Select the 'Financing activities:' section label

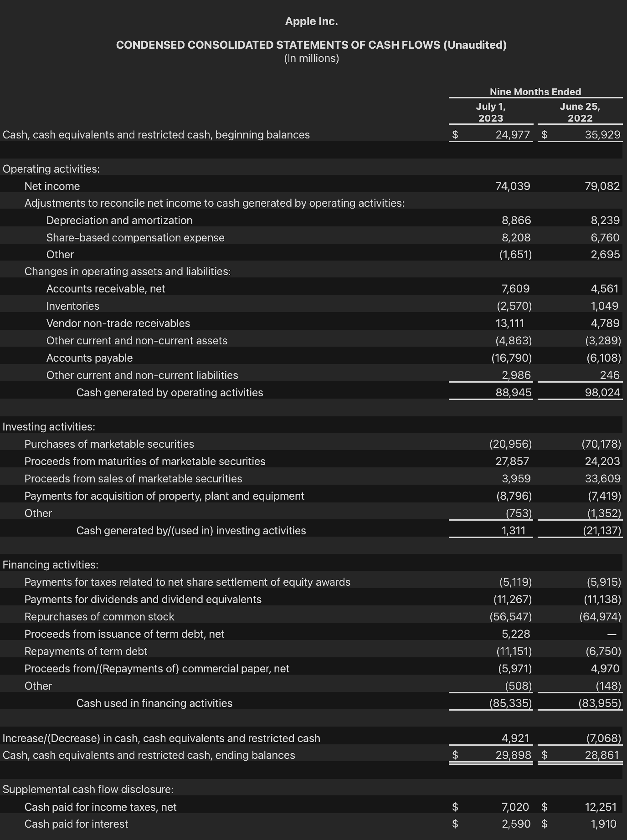pyautogui.click(x=50, y=565)
